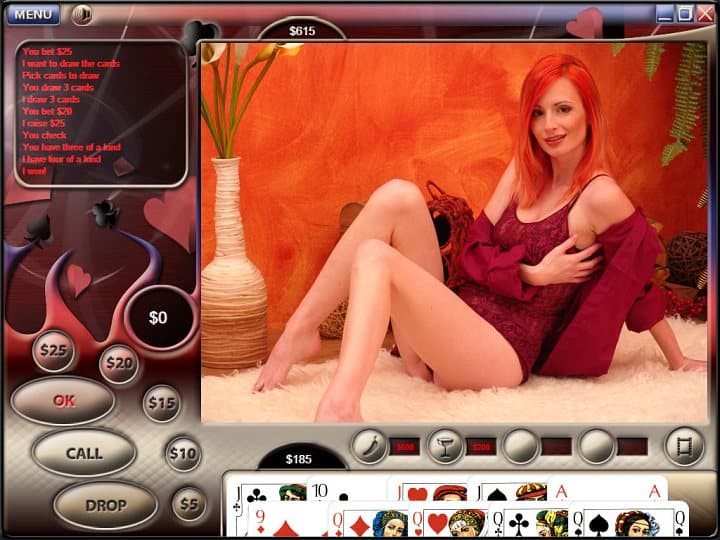Image resolution: width=720 pixels, height=540 pixels.
Task: Click the "You bet $20" log line
Action: [x=47, y=111]
